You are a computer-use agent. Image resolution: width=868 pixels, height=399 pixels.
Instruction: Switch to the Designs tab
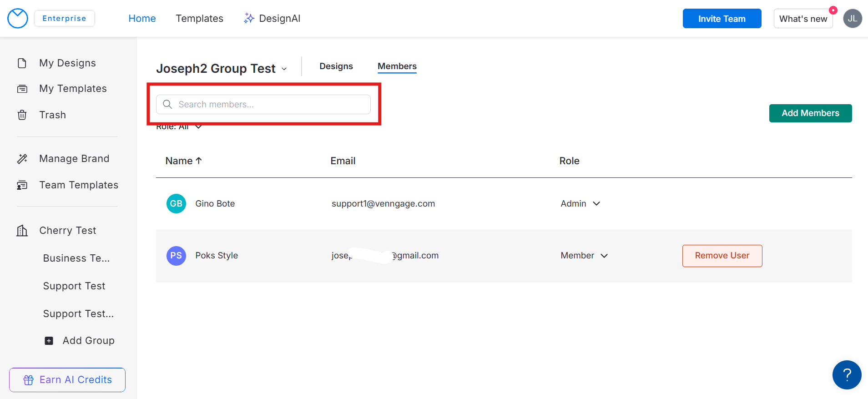tap(336, 66)
